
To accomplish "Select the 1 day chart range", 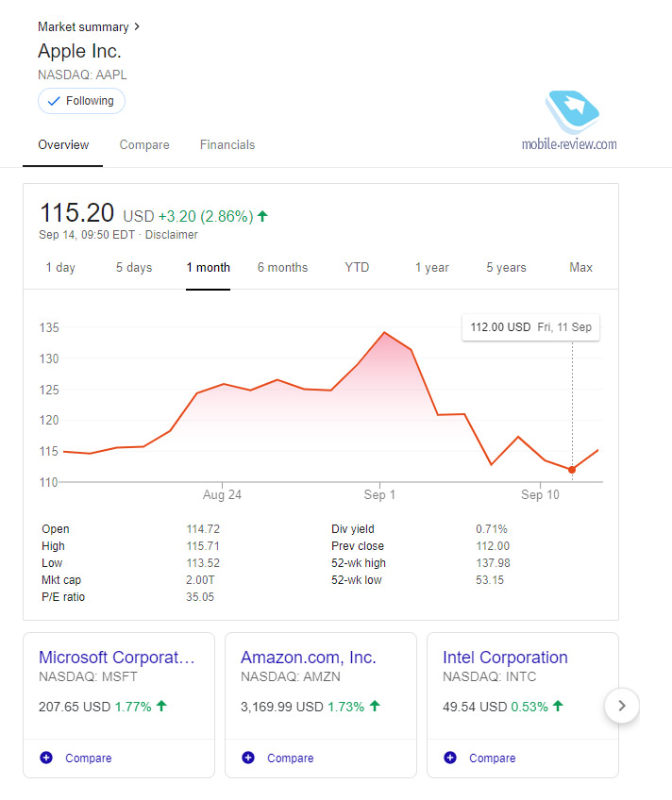I will (x=60, y=267).
